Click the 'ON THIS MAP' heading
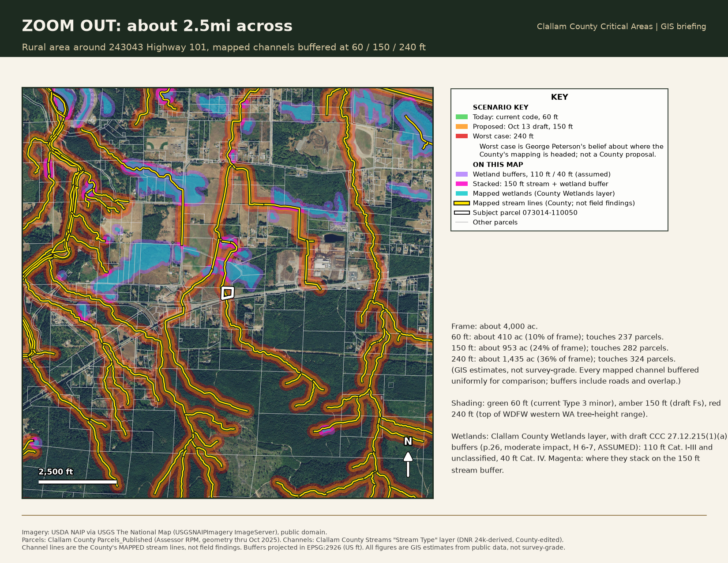The height and width of the screenshot is (563, 728). pos(498,165)
